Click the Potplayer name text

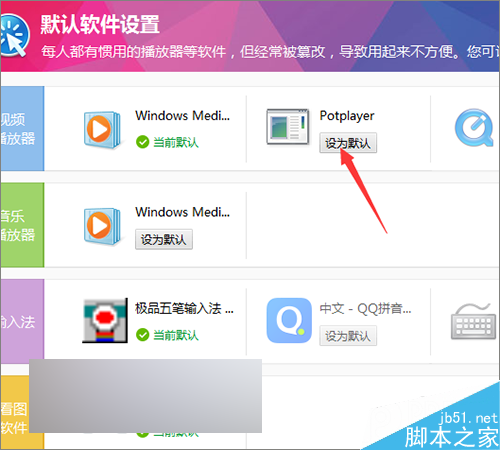coord(347,116)
